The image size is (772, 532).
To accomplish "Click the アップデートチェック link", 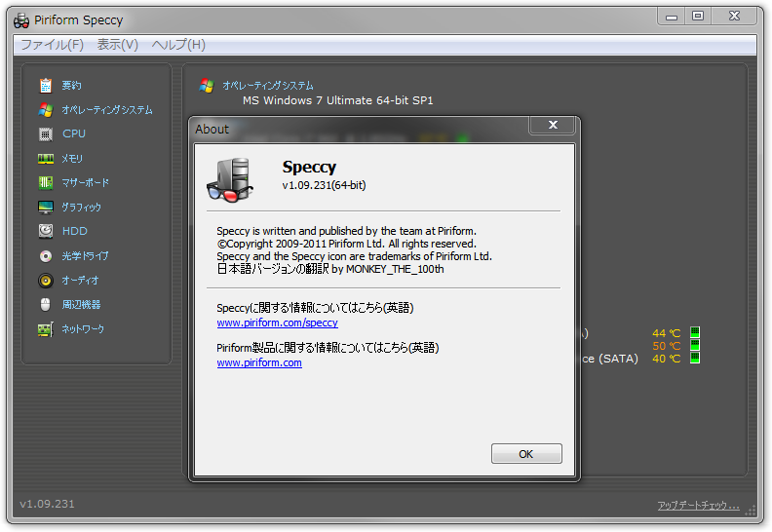I will point(698,506).
